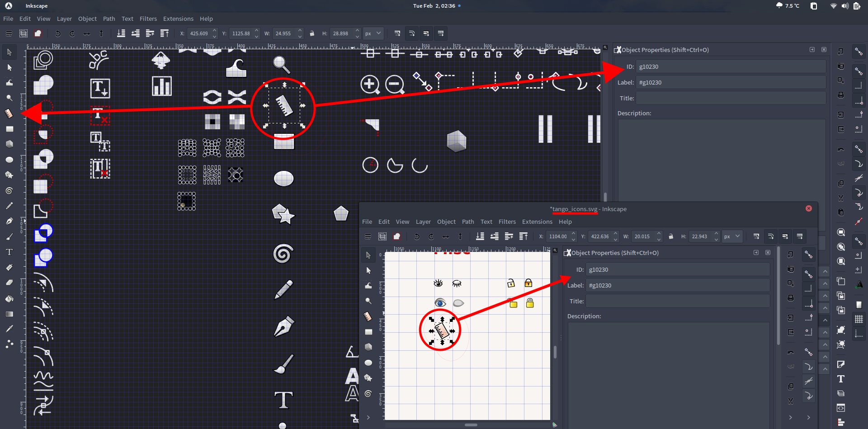Enable snapping from the right snap bar

point(859,52)
